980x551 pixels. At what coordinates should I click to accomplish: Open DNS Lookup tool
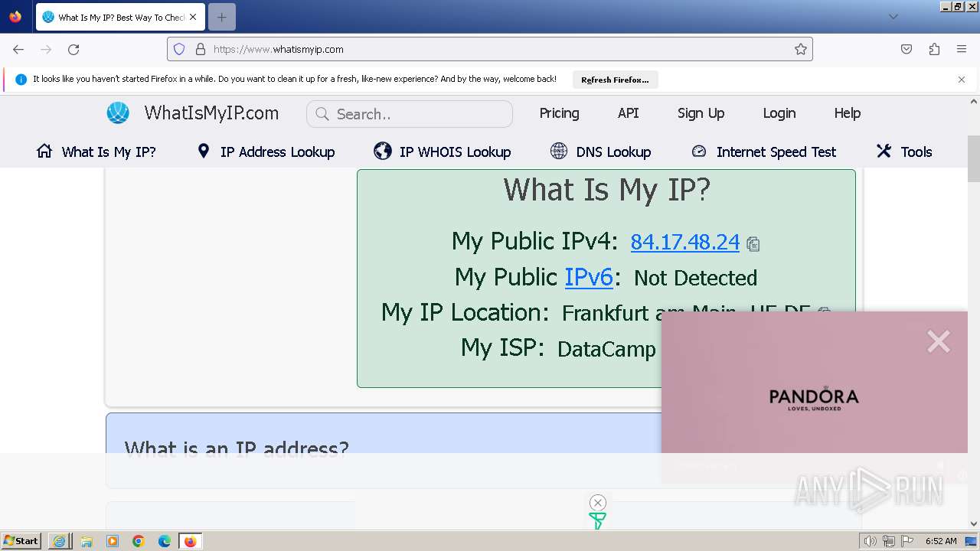click(600, 152)
